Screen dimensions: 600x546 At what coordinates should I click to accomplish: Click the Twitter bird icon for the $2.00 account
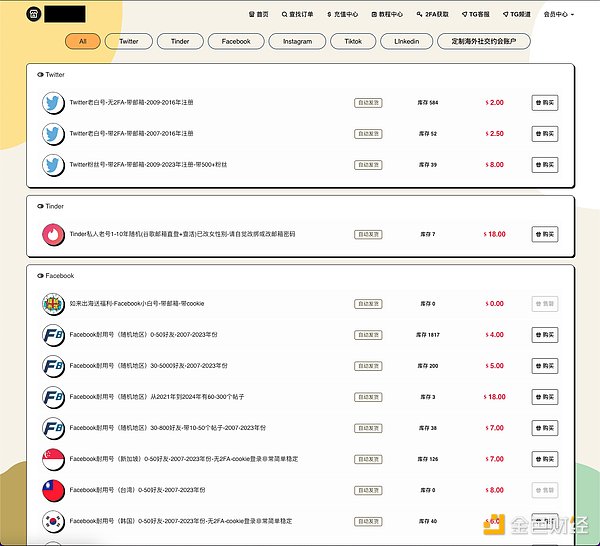(x=54, y=103)
